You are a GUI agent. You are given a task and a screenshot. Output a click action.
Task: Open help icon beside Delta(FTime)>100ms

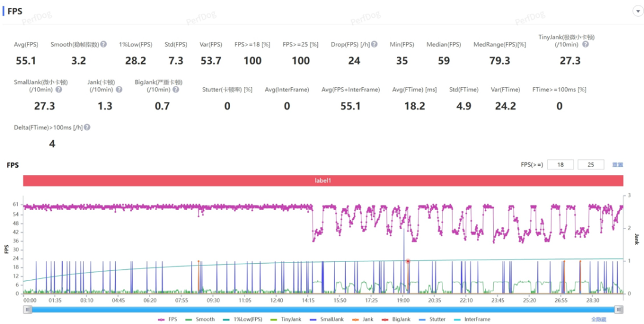pyautogui.click(x=87, y=128)
